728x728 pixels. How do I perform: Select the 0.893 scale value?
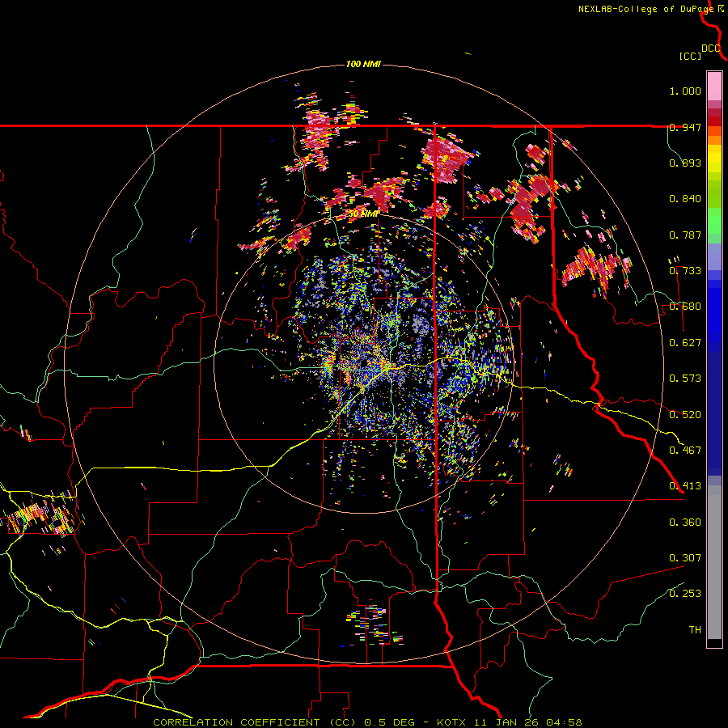[x=685, y=163]
